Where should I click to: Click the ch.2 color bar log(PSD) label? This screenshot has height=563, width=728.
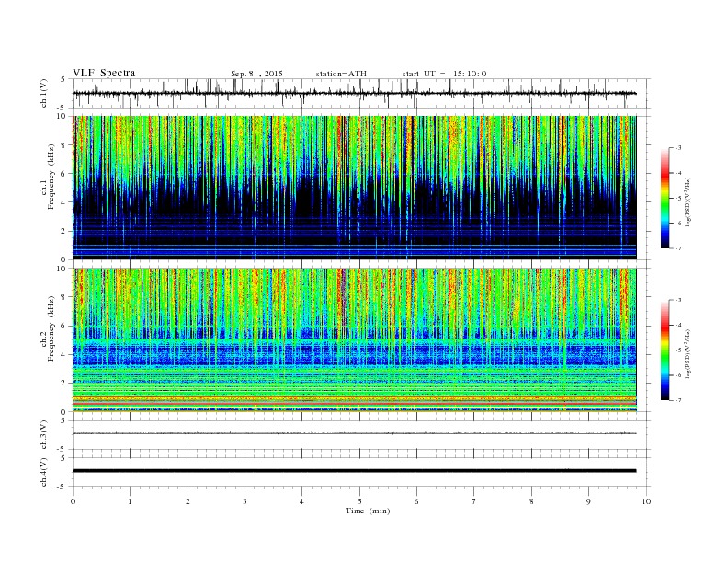coord(688,353)
